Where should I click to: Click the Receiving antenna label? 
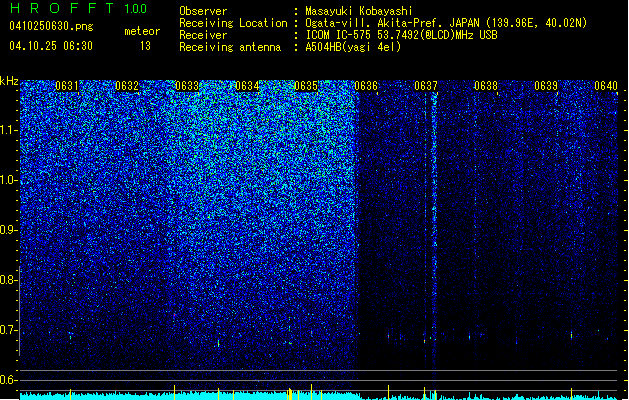pos(230,47)
